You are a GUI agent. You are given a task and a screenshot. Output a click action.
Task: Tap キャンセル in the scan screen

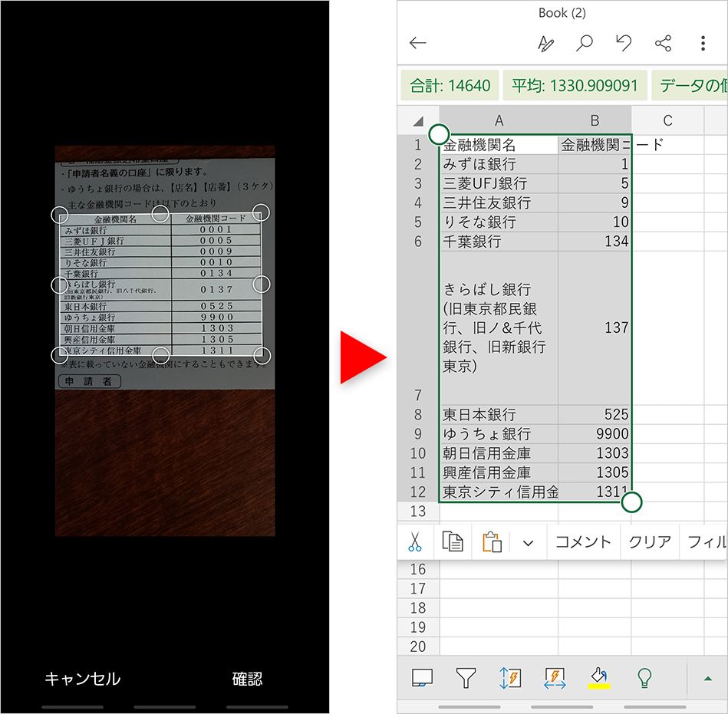(x=83, y=679)
